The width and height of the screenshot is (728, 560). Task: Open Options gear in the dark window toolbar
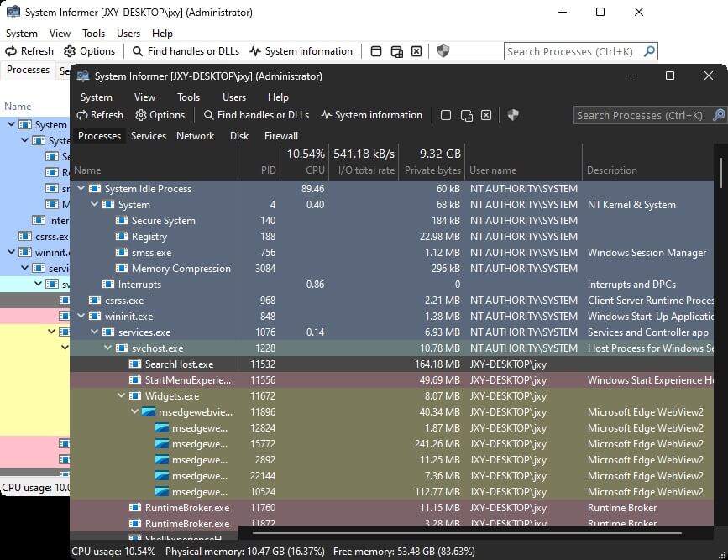pyautogui.click(x=141, y=115)
